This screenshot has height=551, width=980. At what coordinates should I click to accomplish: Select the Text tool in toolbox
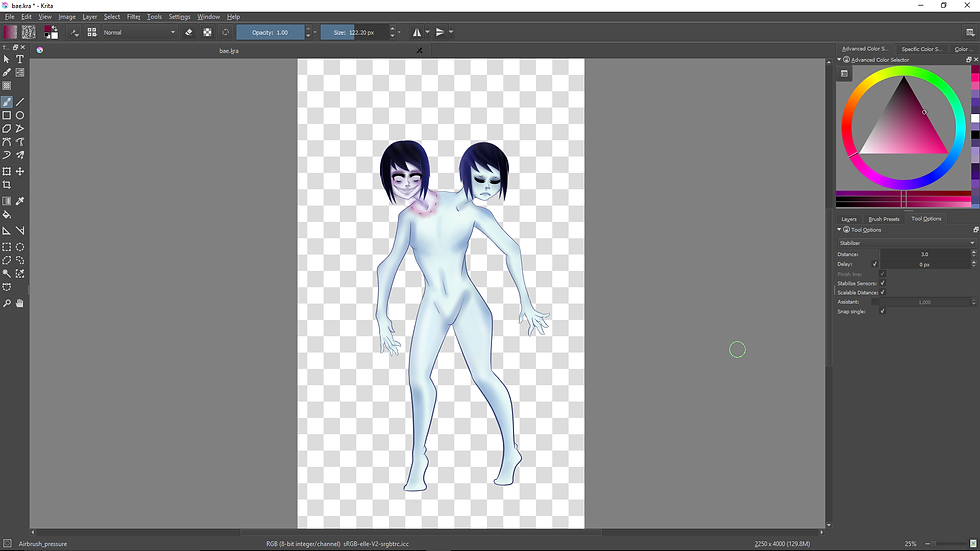click(x=20, y=59)
